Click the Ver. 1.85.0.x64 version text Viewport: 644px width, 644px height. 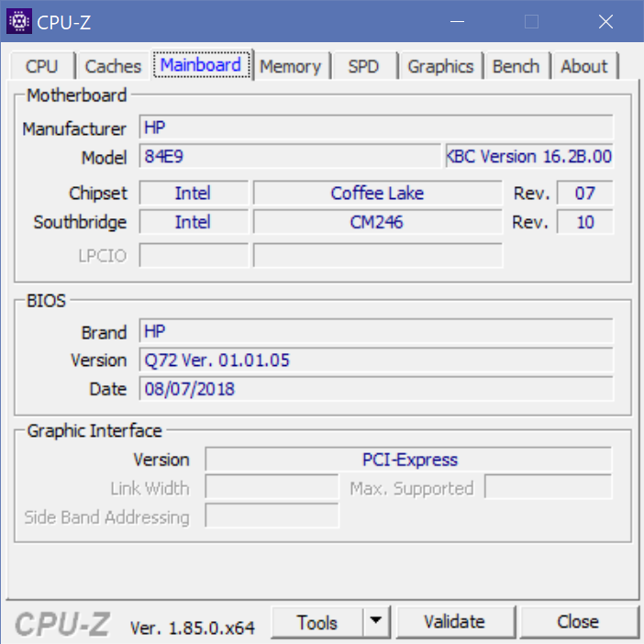193,627
